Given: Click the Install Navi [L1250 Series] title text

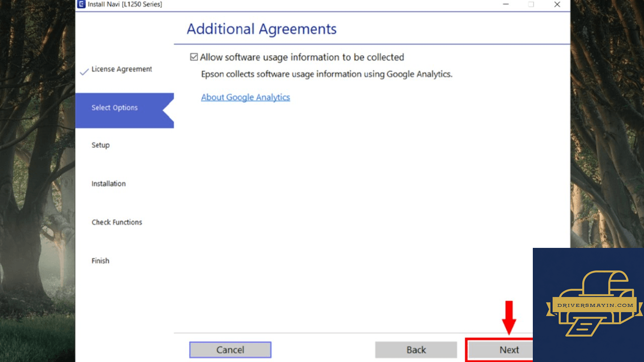Looking at the screenshot, I should [125, 5].
